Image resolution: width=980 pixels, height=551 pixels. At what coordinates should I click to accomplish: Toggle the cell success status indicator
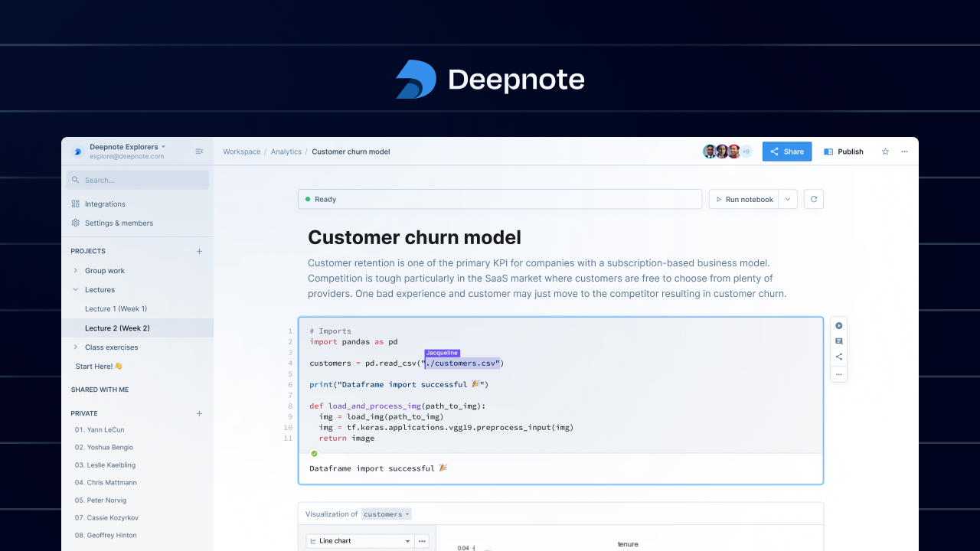[313, 453]
